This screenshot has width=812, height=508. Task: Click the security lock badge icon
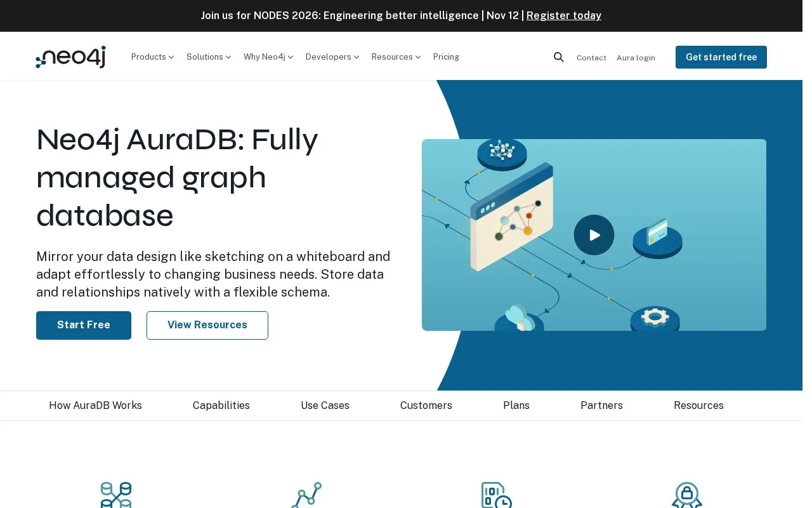(687, 495)
